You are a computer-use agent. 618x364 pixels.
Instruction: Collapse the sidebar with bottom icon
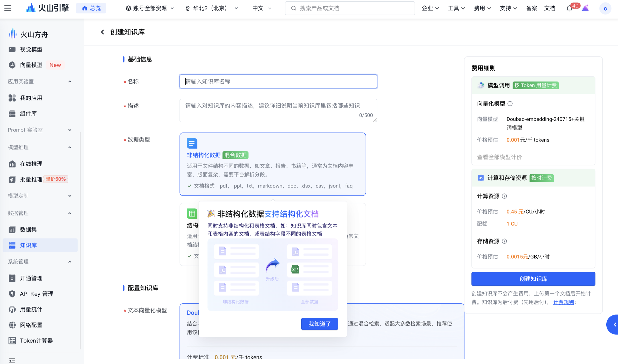coord(12,361)
